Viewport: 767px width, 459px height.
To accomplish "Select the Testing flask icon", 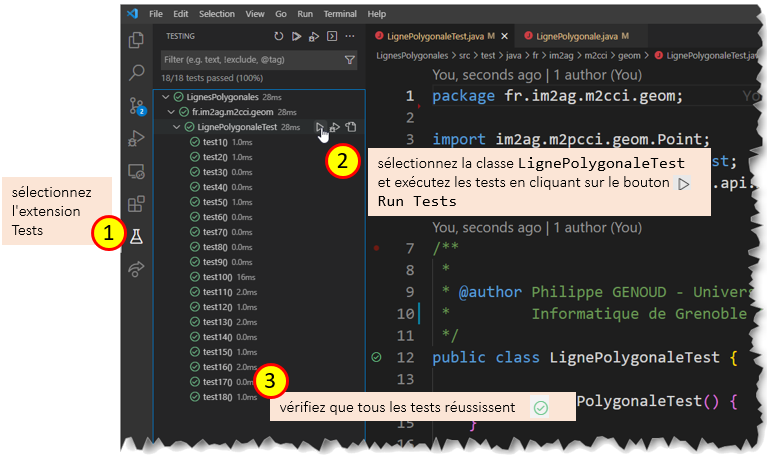I will coord(137,237).
